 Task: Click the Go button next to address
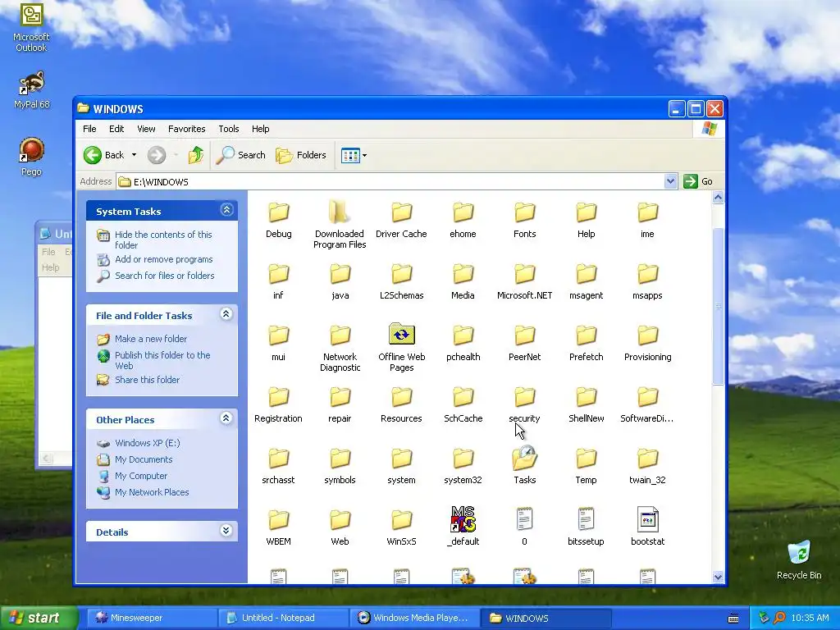point(698,181)
